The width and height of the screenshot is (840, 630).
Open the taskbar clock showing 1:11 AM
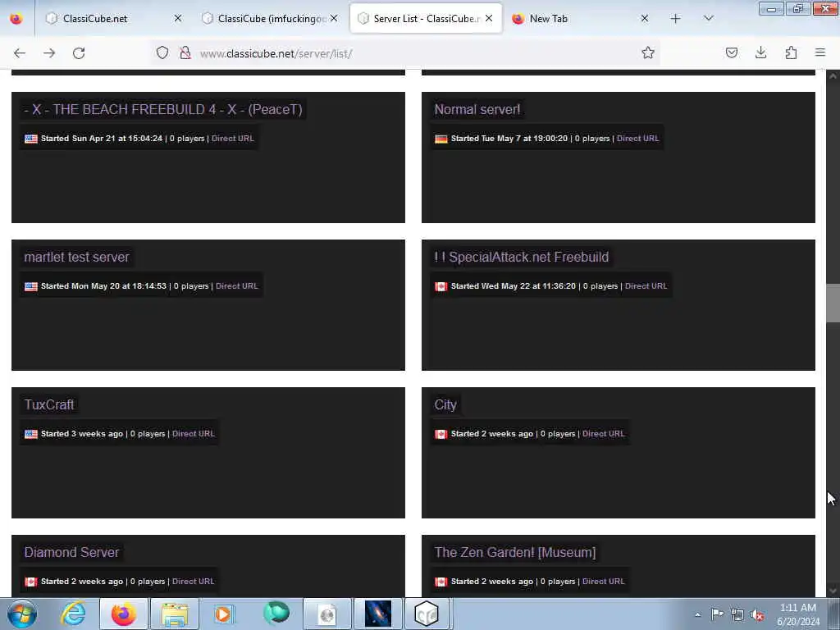point(798,614)
